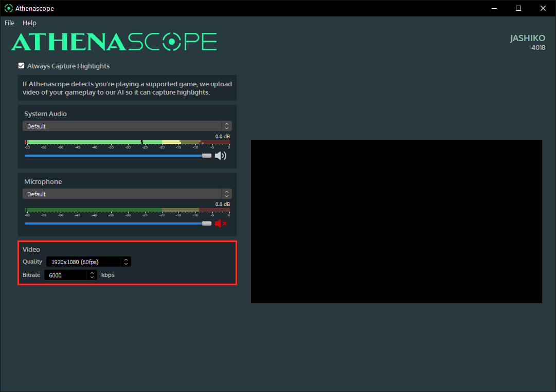This screenshot has width=556, height=392.
Task: Click the kbps unit label
Action: (108, 275)
